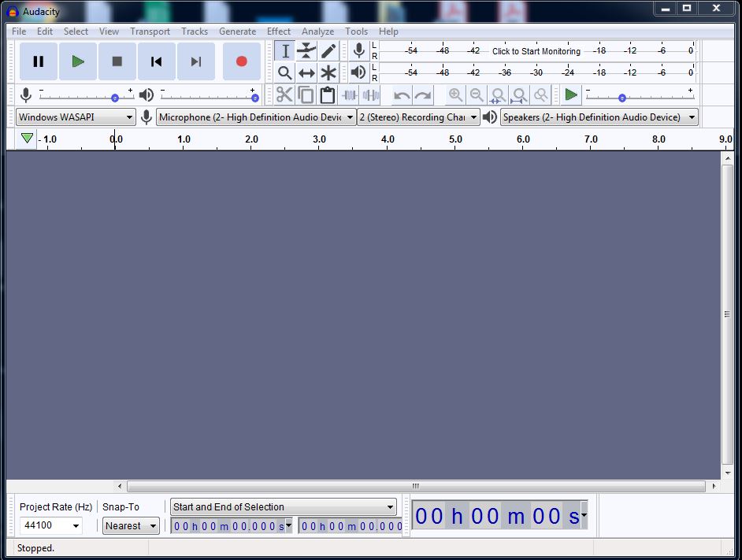Open the Effect menu
Screen dimensions: 742x560
coord(279,32)
